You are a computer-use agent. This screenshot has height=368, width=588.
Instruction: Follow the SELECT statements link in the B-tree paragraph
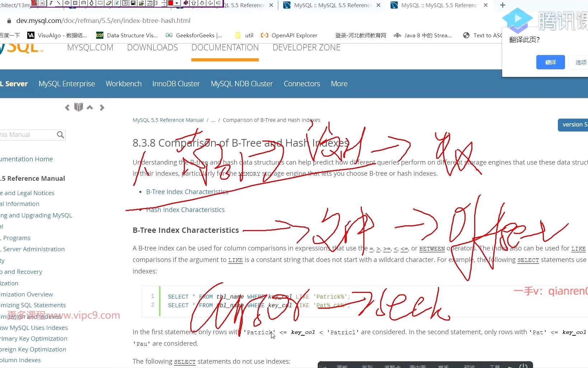(528, 260)
